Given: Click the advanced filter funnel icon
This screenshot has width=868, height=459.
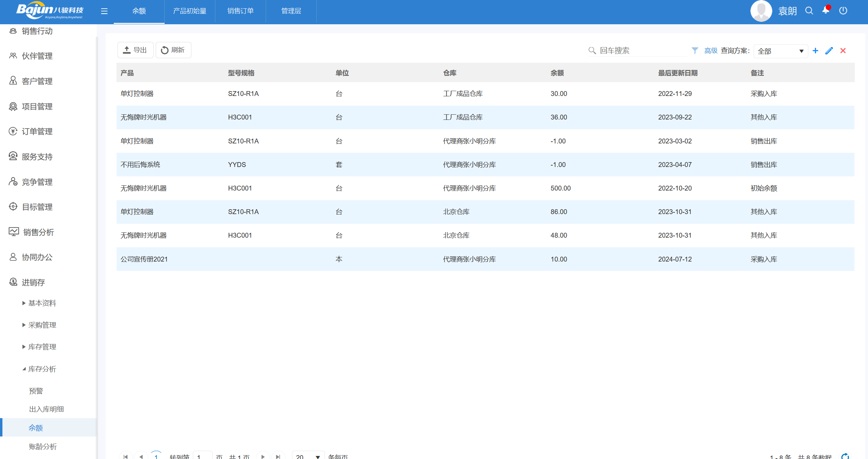Looking at the screenshot, I should [695, 51].
